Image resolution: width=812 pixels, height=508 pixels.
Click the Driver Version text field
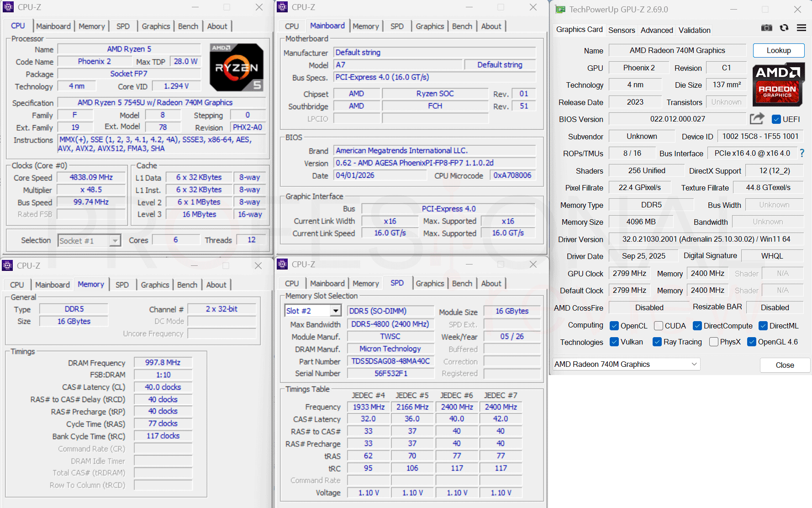click(706, 239)
